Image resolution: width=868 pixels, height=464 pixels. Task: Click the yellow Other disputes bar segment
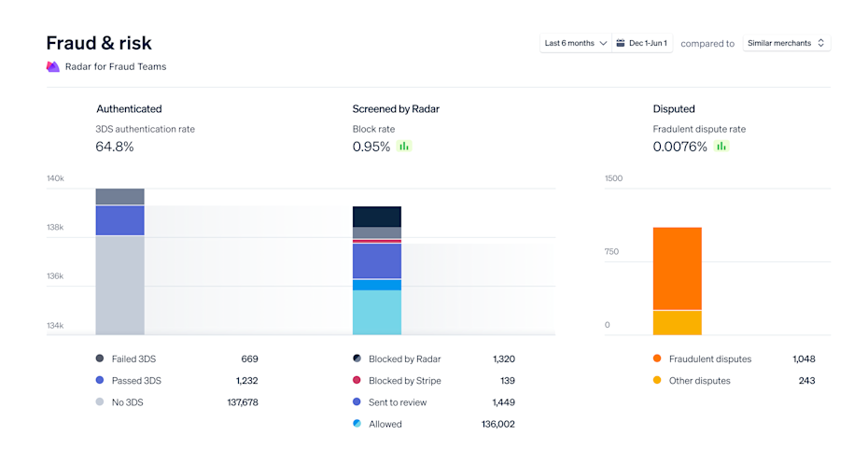(x=677, y=323)
